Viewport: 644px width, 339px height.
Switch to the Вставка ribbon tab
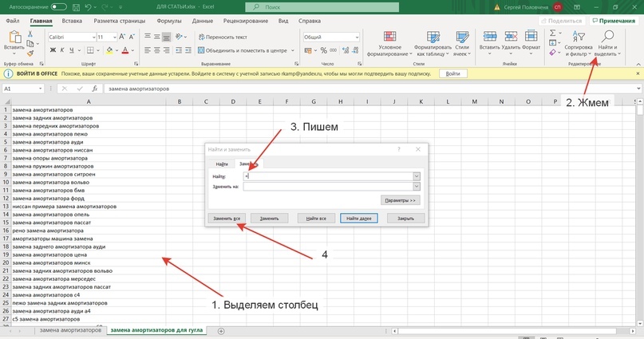(x=72, y=21)
